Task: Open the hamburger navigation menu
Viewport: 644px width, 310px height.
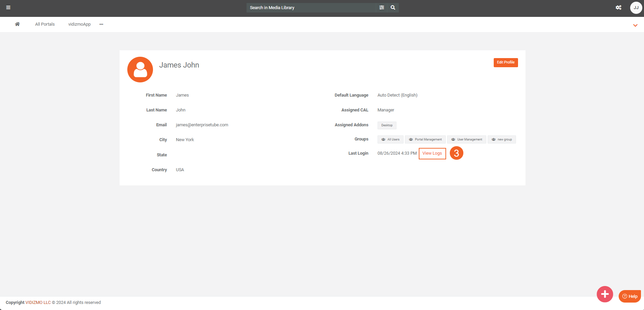Action: (8, 7)
